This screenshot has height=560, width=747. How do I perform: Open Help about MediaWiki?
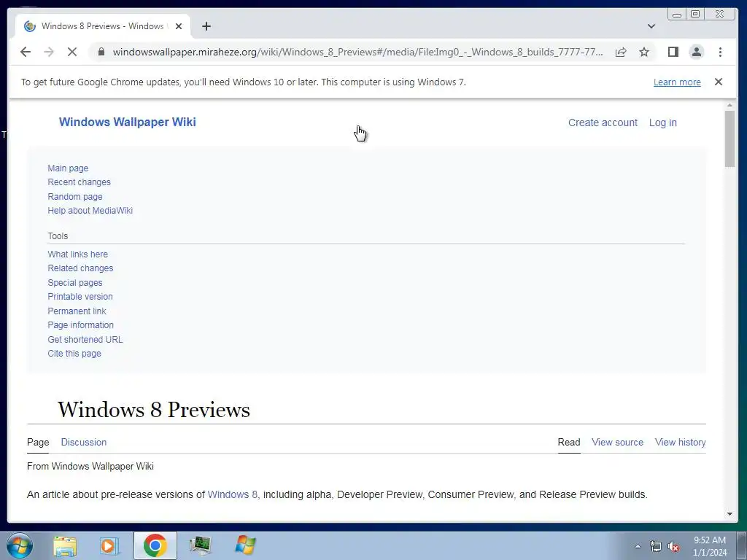(x=90, y=211)
